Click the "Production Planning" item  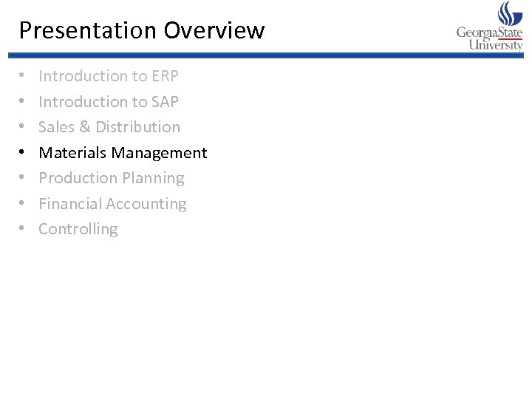112,178
